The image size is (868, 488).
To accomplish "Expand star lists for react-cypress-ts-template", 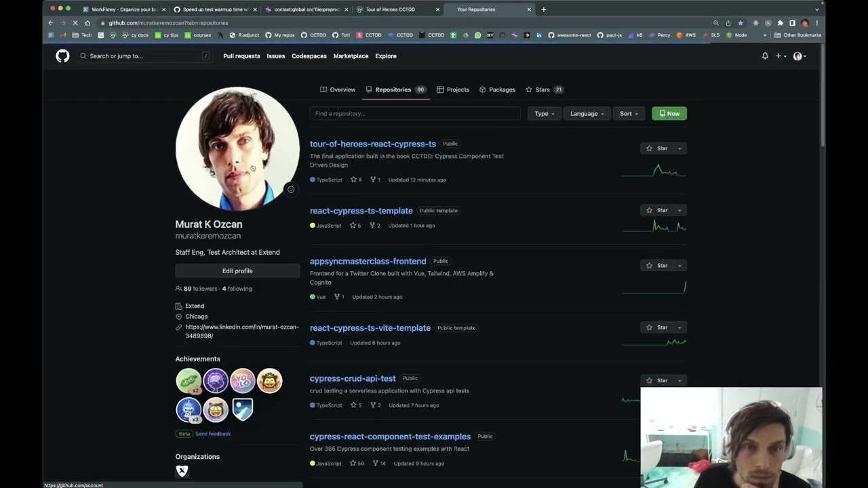I will pos(679,210).
